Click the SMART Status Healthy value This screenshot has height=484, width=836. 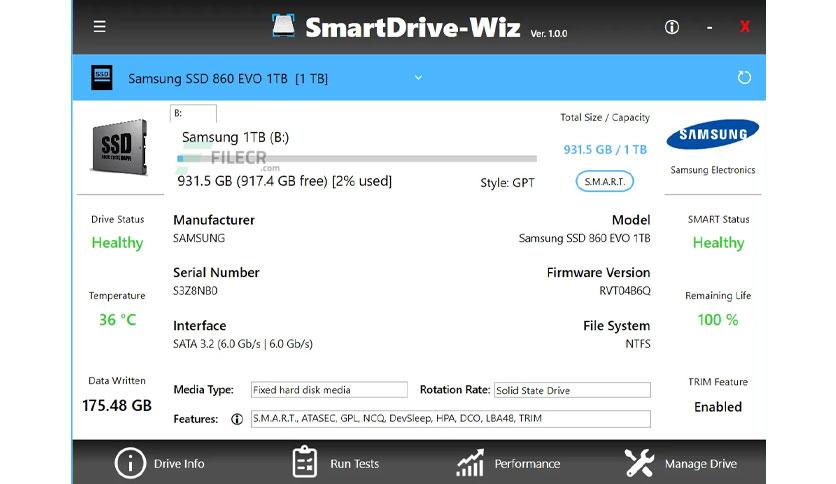(x=718, y=243)
